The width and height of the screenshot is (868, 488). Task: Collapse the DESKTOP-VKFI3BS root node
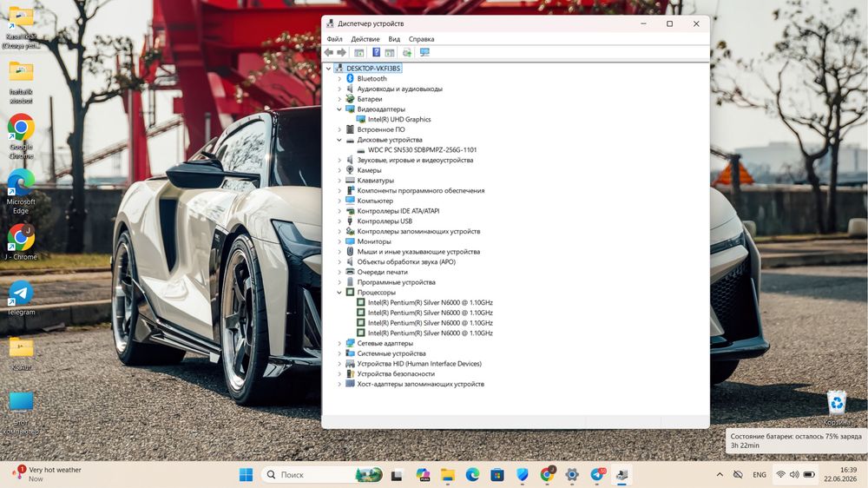pos(329,68)
